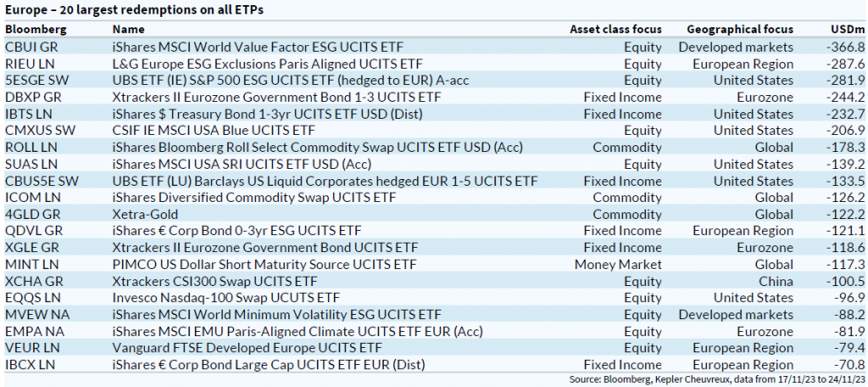Click the USDm column header

click(847, 30)
